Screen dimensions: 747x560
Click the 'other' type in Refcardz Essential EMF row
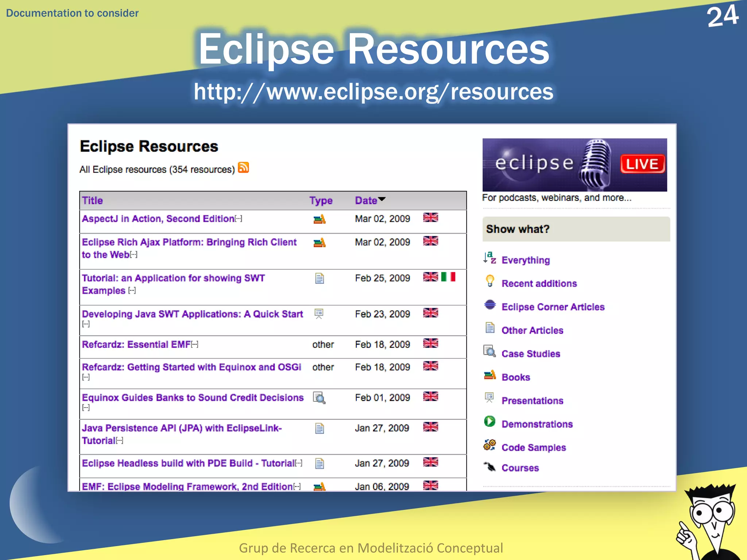[323, 344]
